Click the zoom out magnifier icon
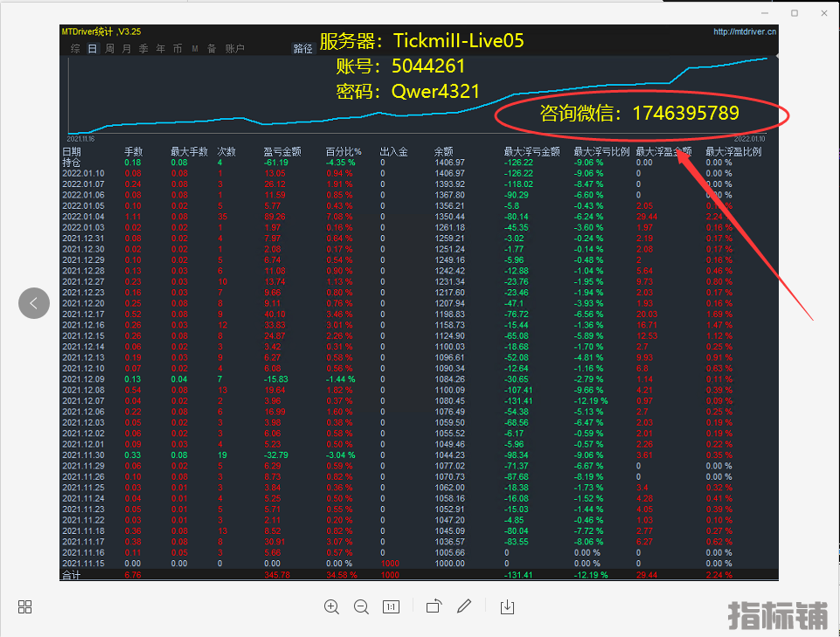Screen dimensions: 840x637 pyautogui.click(x=361, y=606)
